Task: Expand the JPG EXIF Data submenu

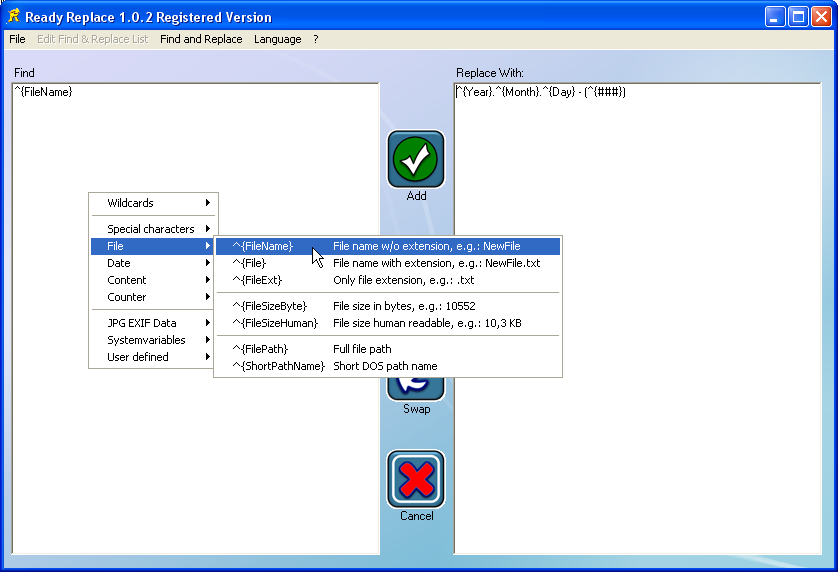Action: (154, 323)
